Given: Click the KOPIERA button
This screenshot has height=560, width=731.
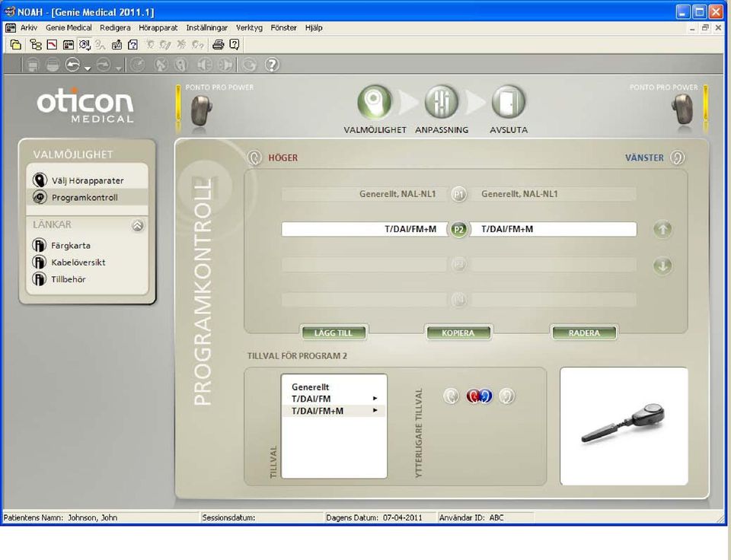Looking at the screenshot, I should 458,332.
